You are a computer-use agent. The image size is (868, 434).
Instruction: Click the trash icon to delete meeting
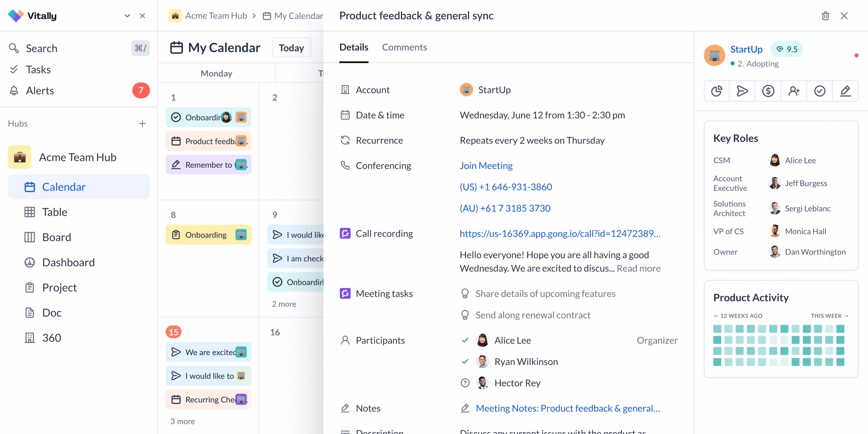click(825, 16)
